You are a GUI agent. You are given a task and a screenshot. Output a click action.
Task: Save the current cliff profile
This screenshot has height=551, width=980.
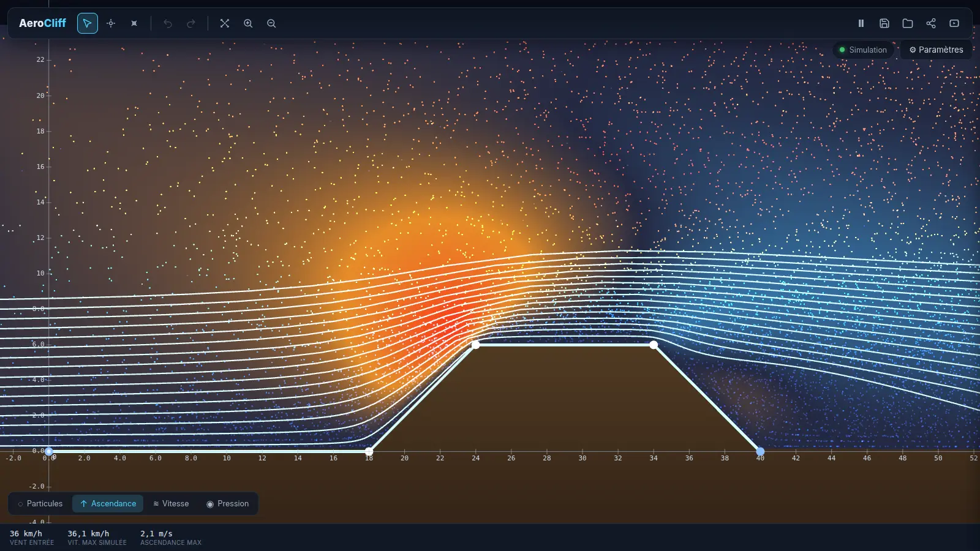pyautogui.click(x=884, y=23)
